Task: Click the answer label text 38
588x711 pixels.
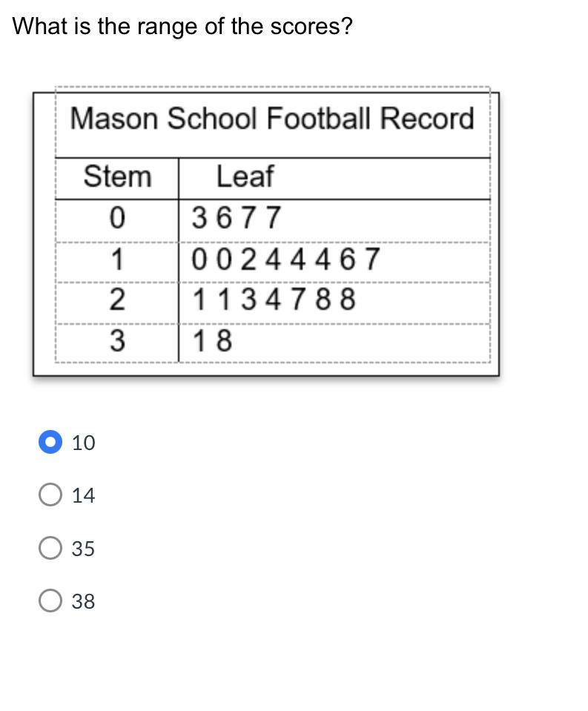Action: (84, 601)
